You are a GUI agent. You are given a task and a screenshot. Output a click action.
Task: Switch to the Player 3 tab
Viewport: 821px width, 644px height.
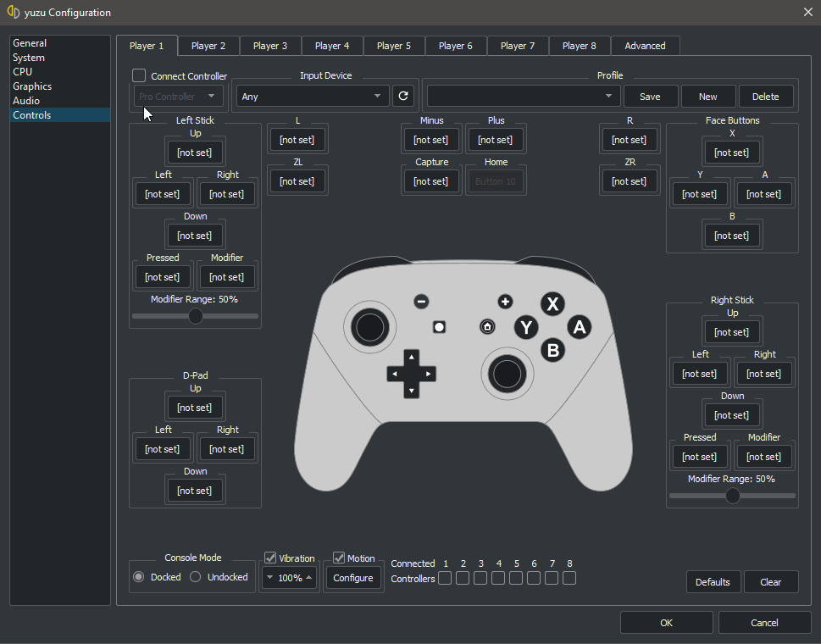pyautogui.click(x=270, y=46)
